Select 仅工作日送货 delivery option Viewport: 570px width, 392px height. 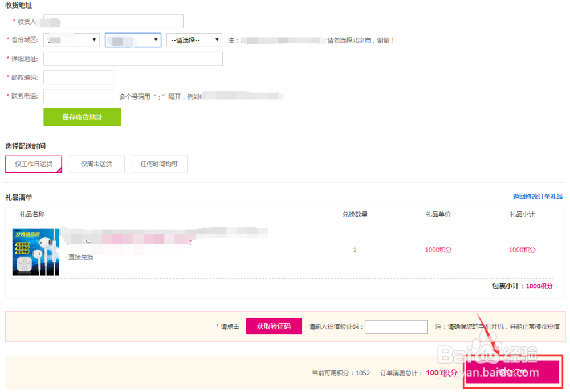click(x=33, y=164)
